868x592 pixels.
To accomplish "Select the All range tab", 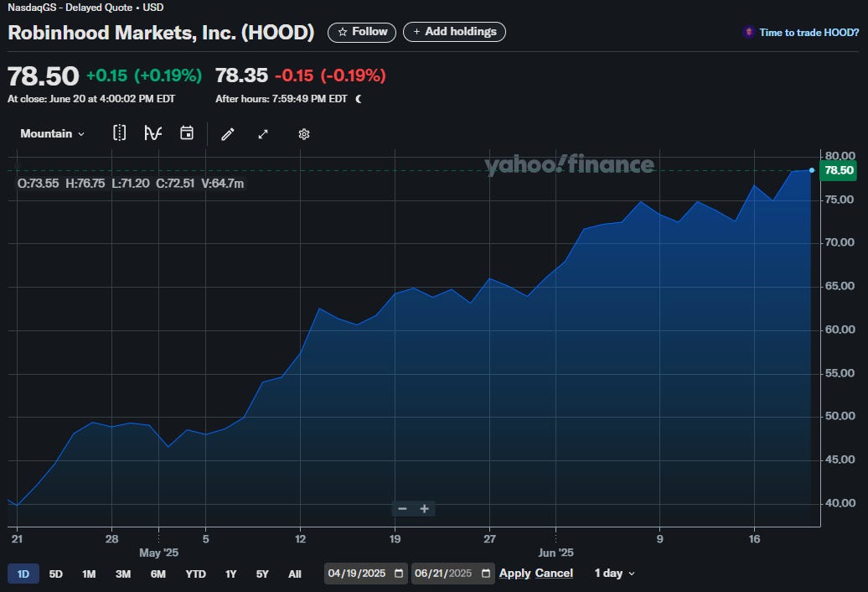I will (x=295, y=574).
